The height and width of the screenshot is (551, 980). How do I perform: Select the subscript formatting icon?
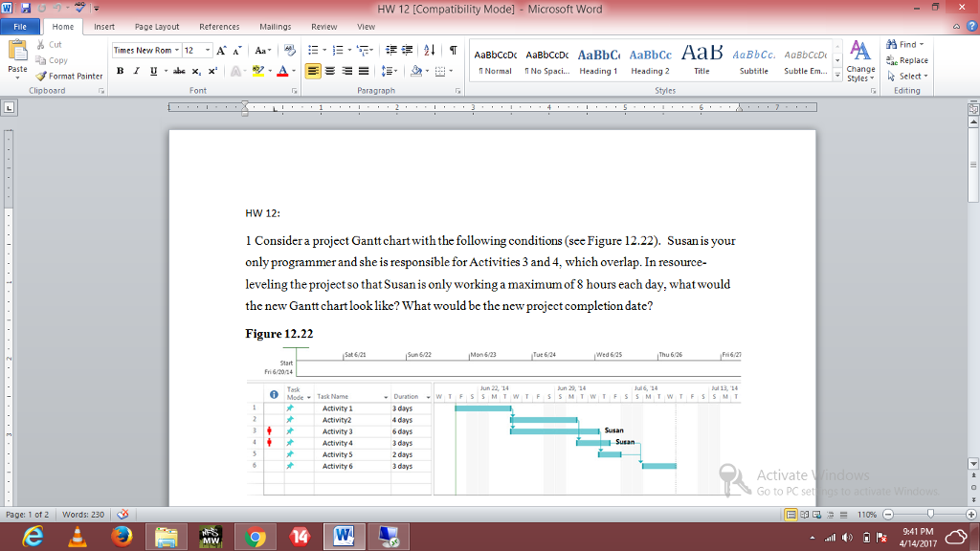pos(196,71)
